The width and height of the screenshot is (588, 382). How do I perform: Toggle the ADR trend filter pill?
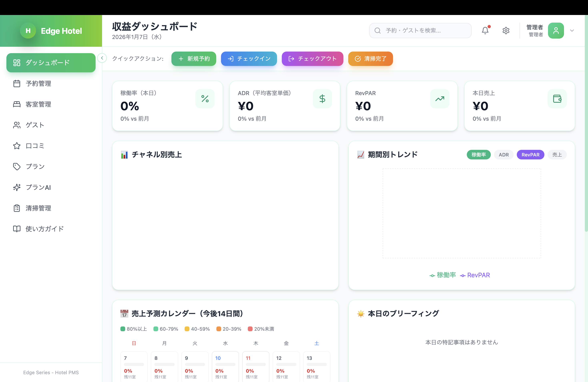tap(504, 155)
